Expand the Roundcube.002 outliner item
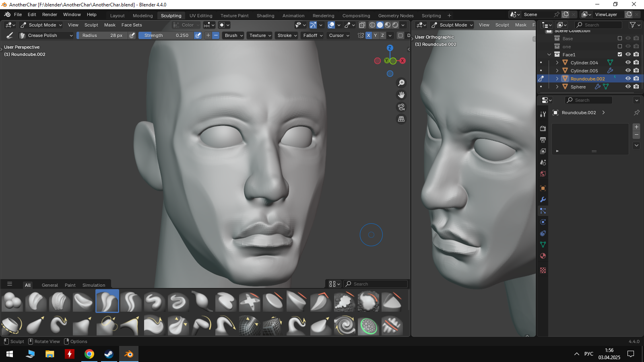Screen dimensions: 644x362 tap(557, 79)
